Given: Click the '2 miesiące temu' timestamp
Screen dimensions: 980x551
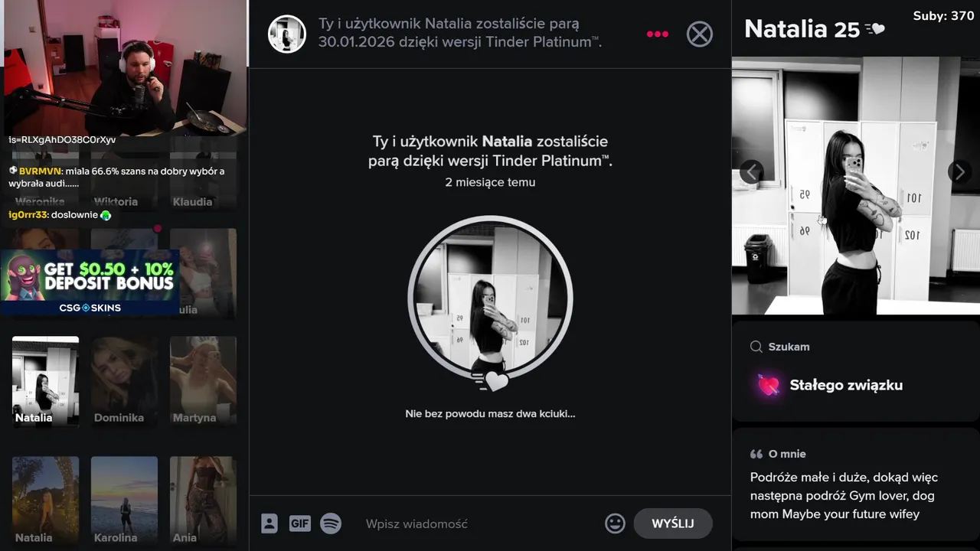Looking at the screenshot, I should 490,182.
